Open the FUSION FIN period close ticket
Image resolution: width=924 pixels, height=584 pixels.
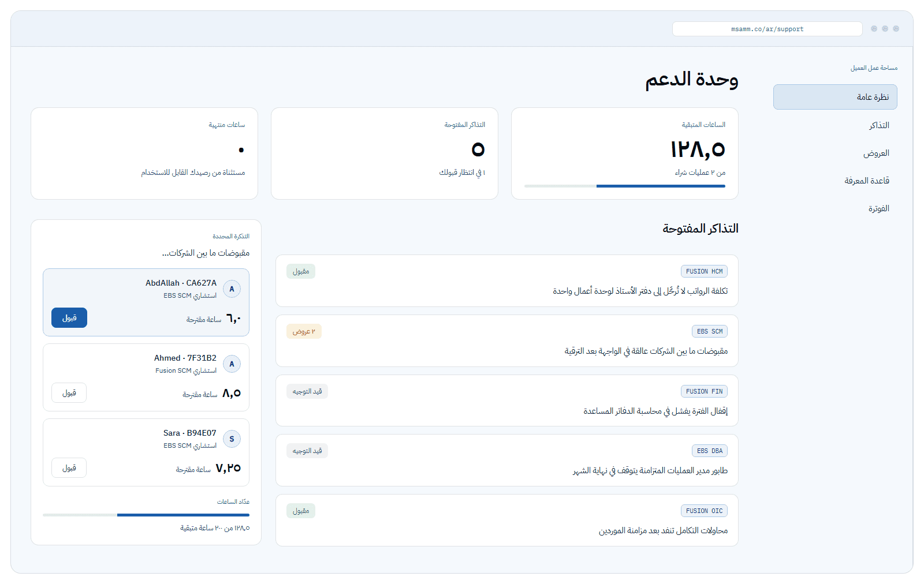click(507, 400)
